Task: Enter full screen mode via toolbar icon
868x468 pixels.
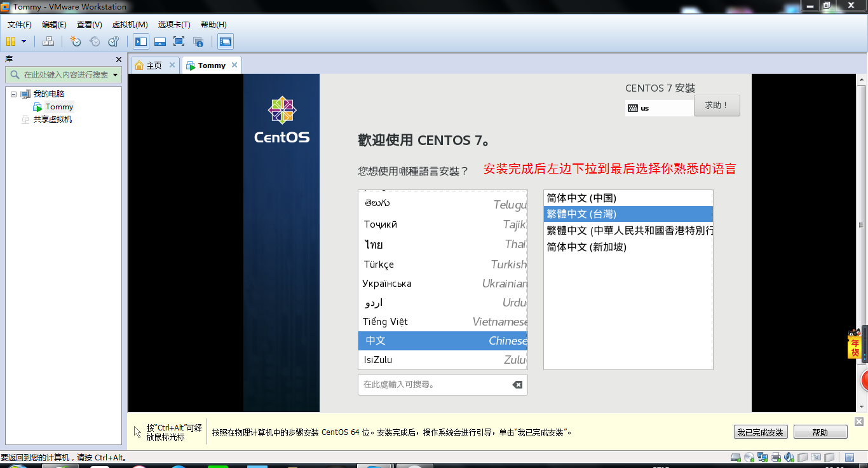Action: click(179, 42)
